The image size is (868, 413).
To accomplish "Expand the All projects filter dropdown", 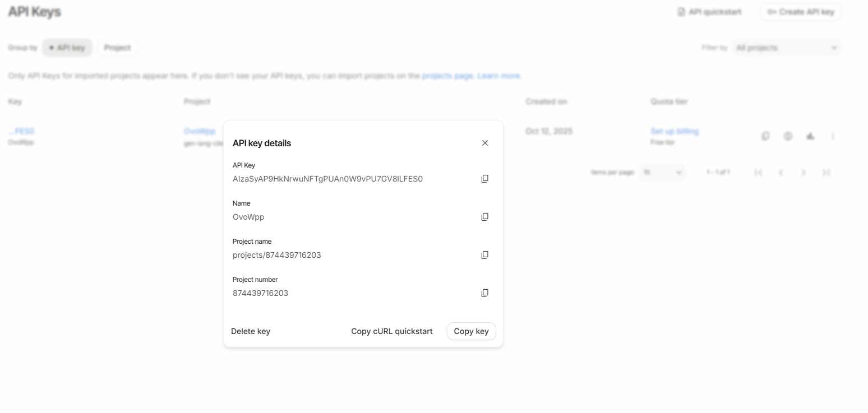I will click(786, 48).
